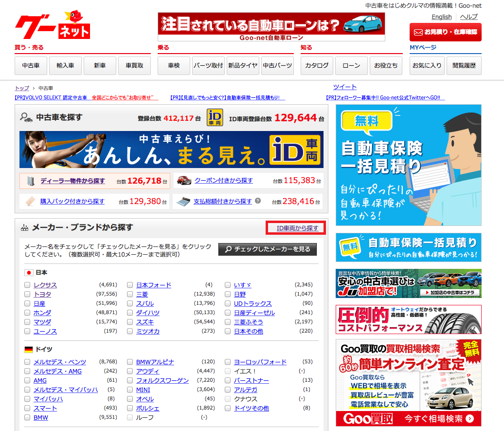Viewport: 504px width, 431px height.
Task: Click the トップ breadcrumb link
Action: (x=22, y=88)
